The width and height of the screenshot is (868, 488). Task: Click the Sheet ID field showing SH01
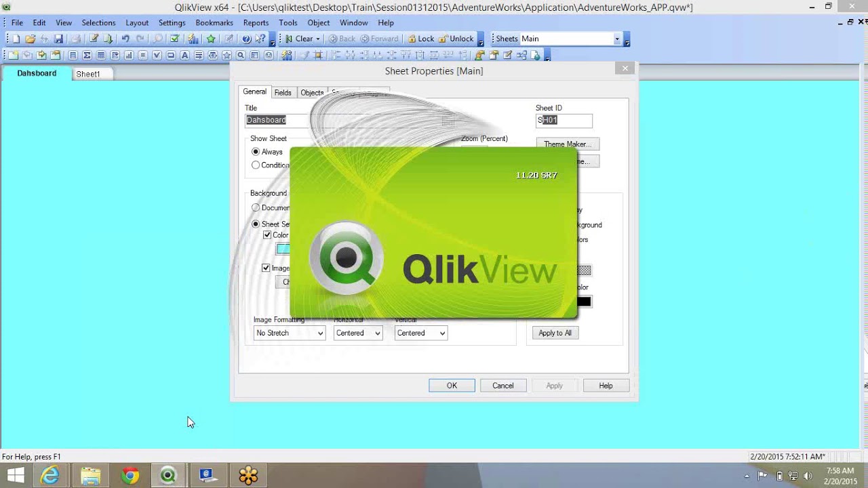click(564, 121)
